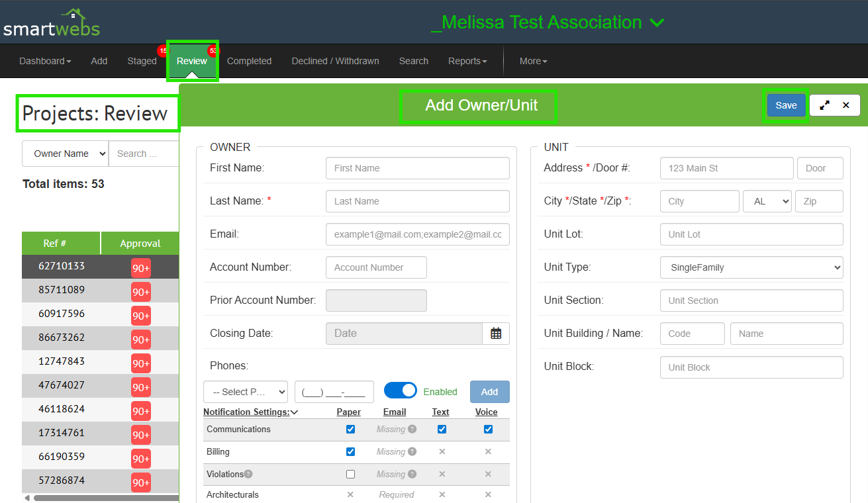Viewport: 868px width, 503px height.
Task: Open the Unit Type dropdown
Action: (751, 267)
